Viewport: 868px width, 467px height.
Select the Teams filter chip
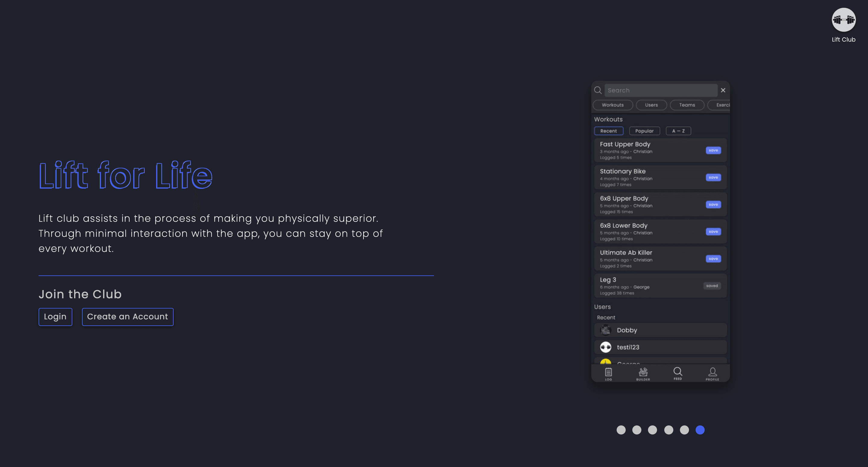(x=687, y=105)
